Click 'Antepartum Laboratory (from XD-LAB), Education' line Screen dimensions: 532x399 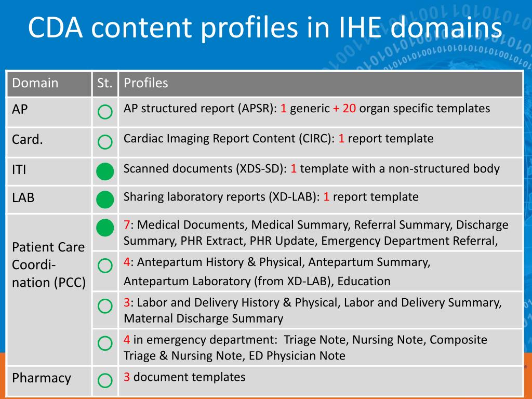pyautogui.click(x=257, y=281)
